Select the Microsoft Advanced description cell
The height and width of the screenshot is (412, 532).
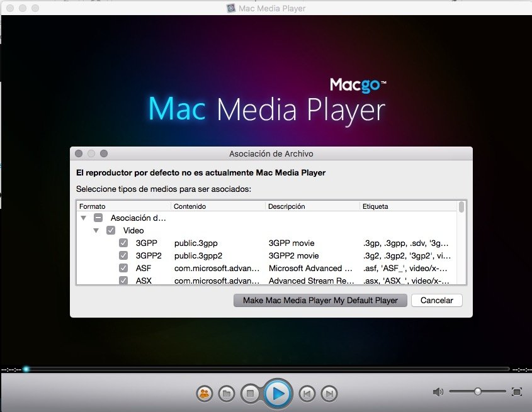pos(310,268)
